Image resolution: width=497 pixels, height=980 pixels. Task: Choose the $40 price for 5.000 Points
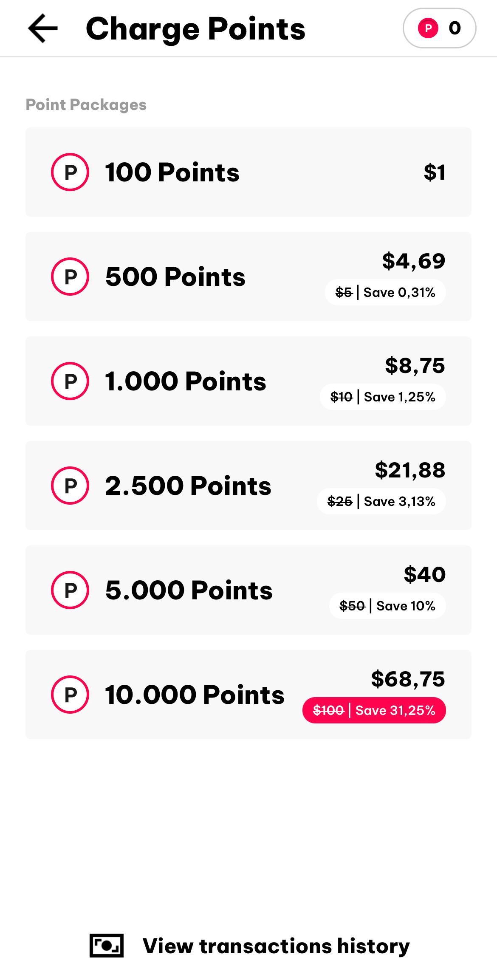pyautogui.click(x=424, y=574)
